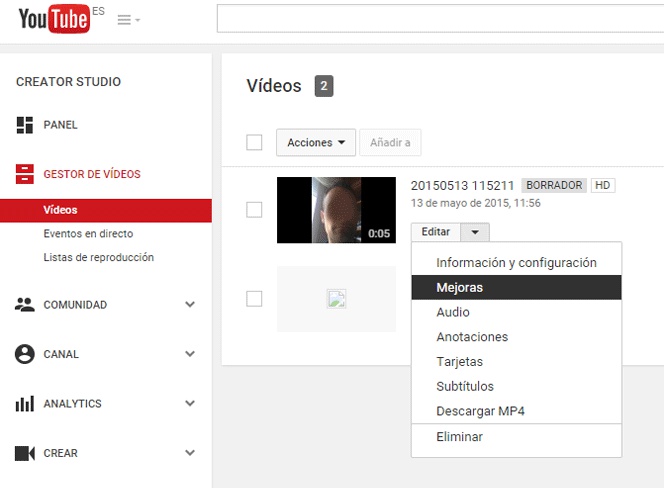
Task: Select Vídeos in the sidebar
Action: [106, 210]
